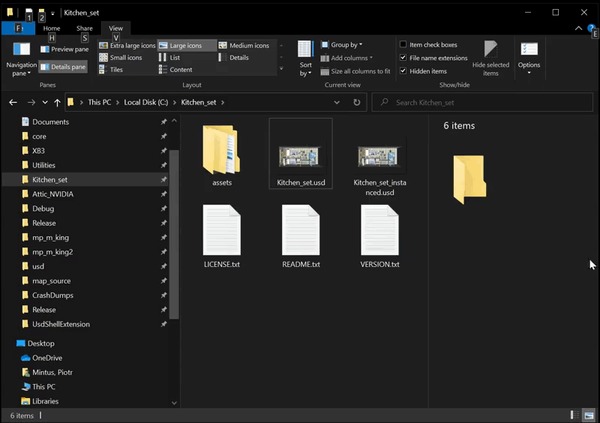Select the Kitchen_set.usd file
This screenshot has width=600, height=423.
[x=301, y=154]
